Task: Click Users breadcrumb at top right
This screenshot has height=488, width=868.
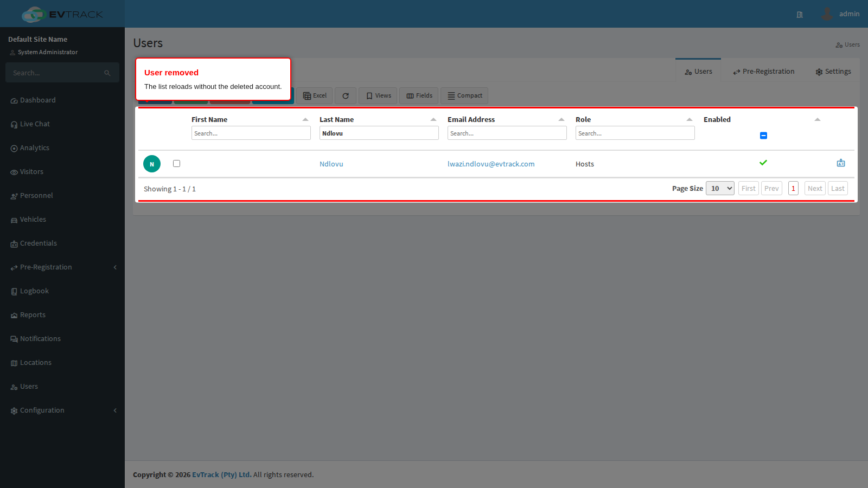Action: (x=847, y=44)
